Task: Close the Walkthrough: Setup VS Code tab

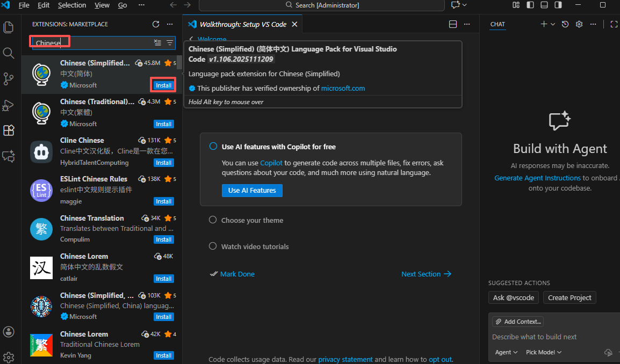Action: [x=294, y=24]
